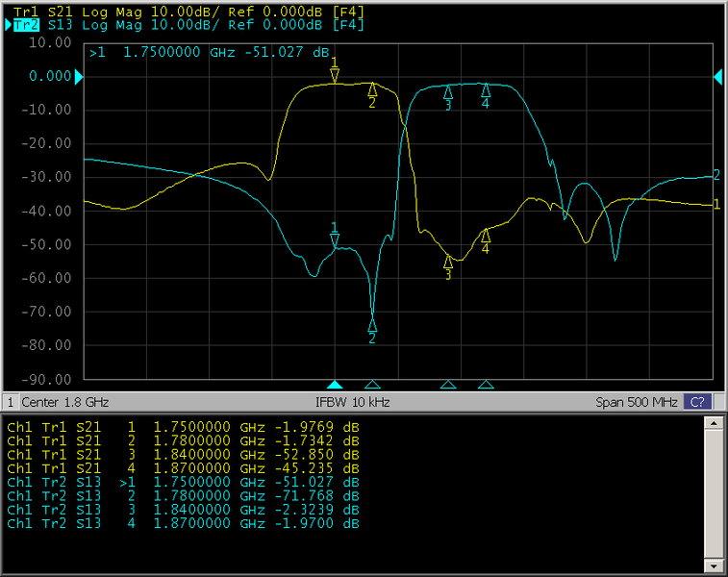Select the S21 marker 1 row -1.9769 dB
This screenshot has width=728, height=577.
184,427
